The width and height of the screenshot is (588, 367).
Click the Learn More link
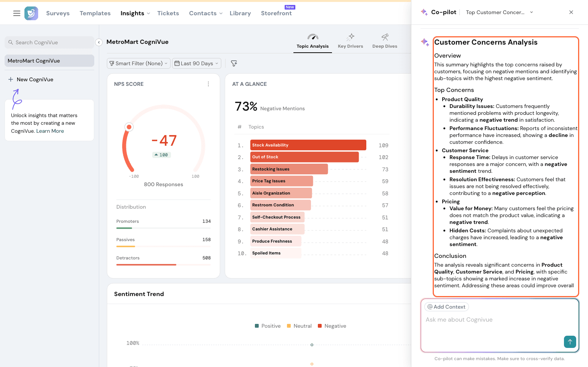pyautogui.click(x=50, y=131)
